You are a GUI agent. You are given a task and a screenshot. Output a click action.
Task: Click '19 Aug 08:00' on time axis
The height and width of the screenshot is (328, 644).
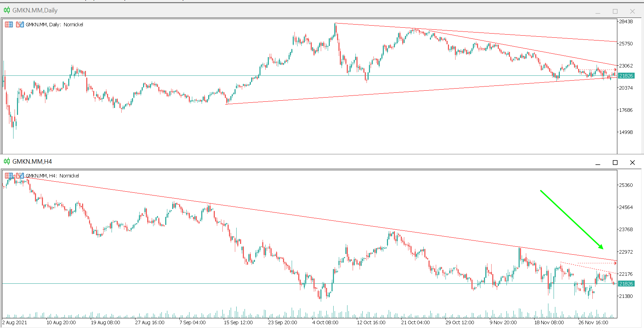coord(105,322)
